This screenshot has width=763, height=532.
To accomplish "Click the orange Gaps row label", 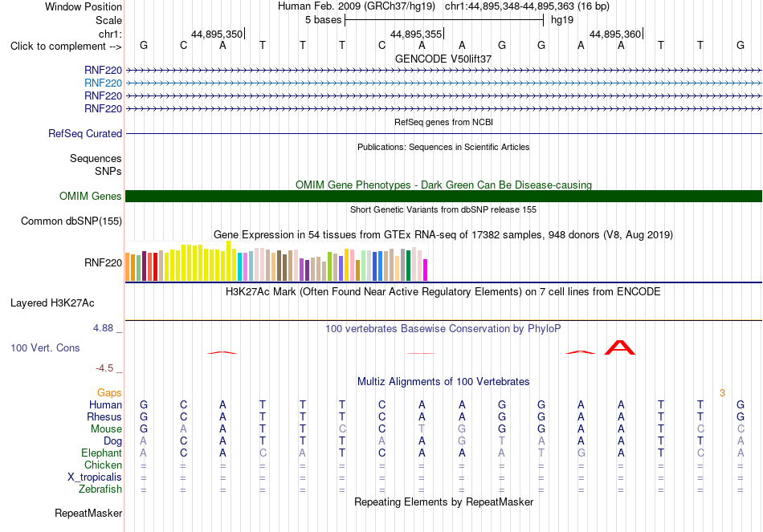I will (109, 393).
